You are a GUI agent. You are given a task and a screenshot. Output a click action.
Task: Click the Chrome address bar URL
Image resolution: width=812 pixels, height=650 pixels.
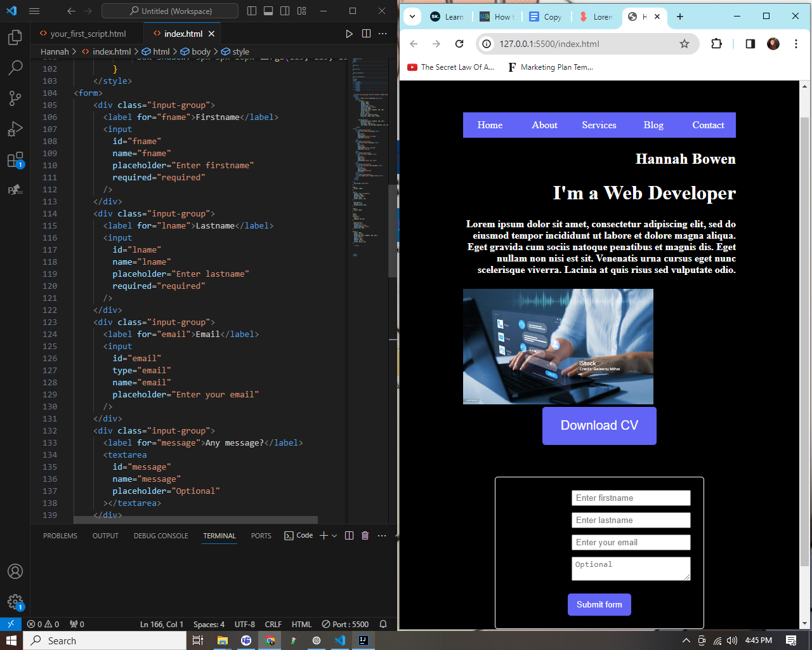[x=549, y=44]
